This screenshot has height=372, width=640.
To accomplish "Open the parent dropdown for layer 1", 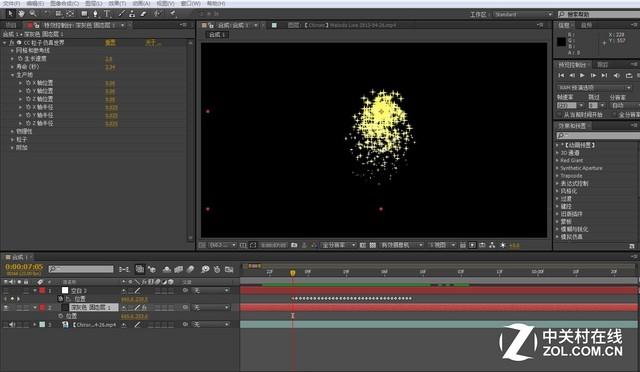I will tap(211, 291).
